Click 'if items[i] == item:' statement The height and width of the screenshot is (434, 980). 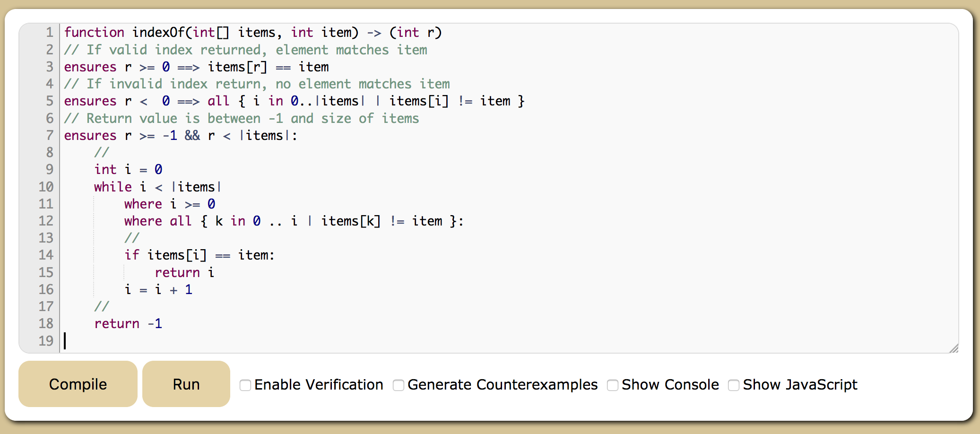pyautogui.click(x=199, y=255)
